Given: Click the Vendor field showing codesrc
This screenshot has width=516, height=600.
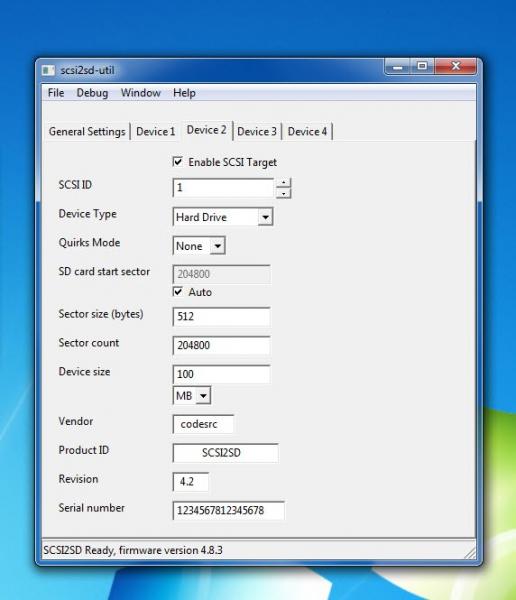Looking at the screenshot, I should click(203, 424).
